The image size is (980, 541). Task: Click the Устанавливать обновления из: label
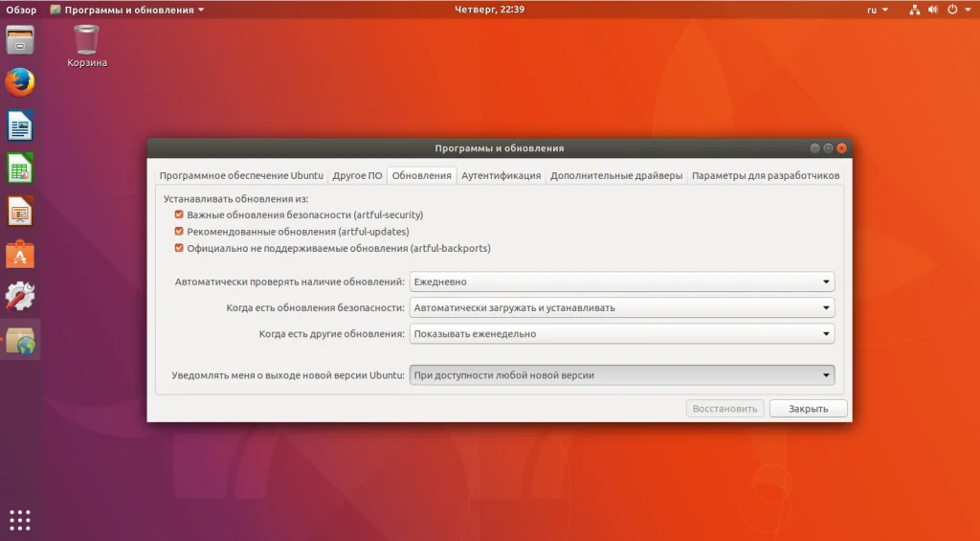pos(236,199)
